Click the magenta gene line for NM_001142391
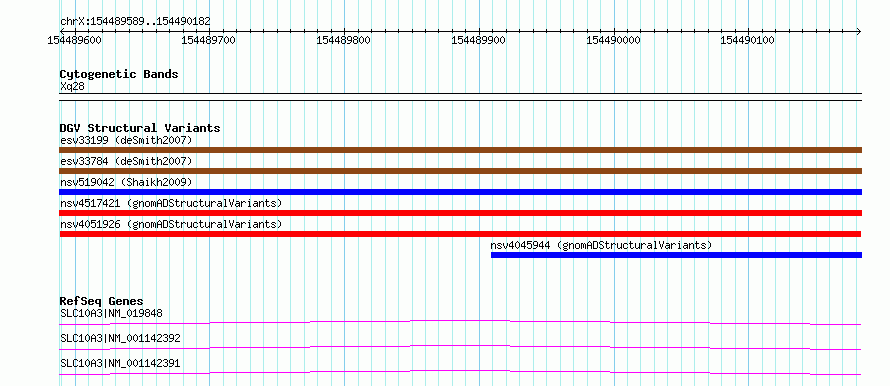This screenshot has width=890, height=386. click(460, 372)
